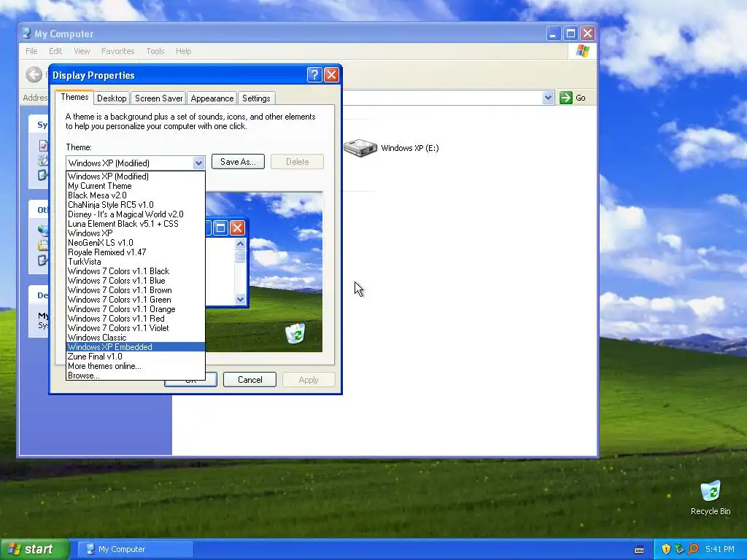Switch to the Desktop tab
Viewport: 747px width, 560px height.
click(112, 98)
